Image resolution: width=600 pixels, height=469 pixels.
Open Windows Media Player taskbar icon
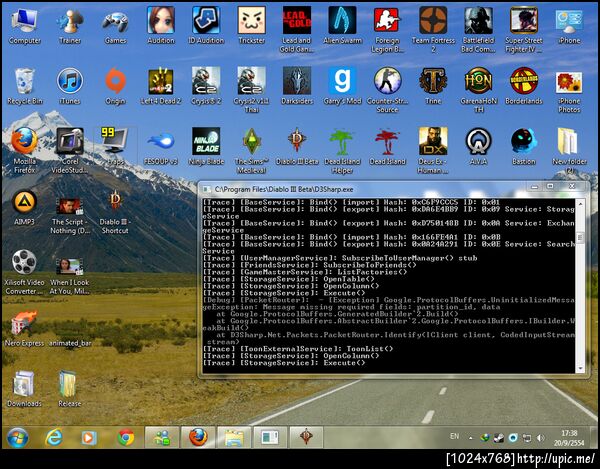coord(89,437)
